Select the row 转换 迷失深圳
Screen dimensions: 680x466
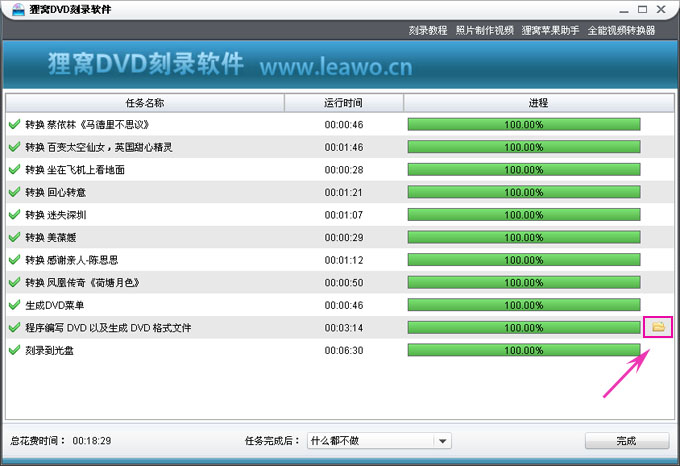coord(340,215)
